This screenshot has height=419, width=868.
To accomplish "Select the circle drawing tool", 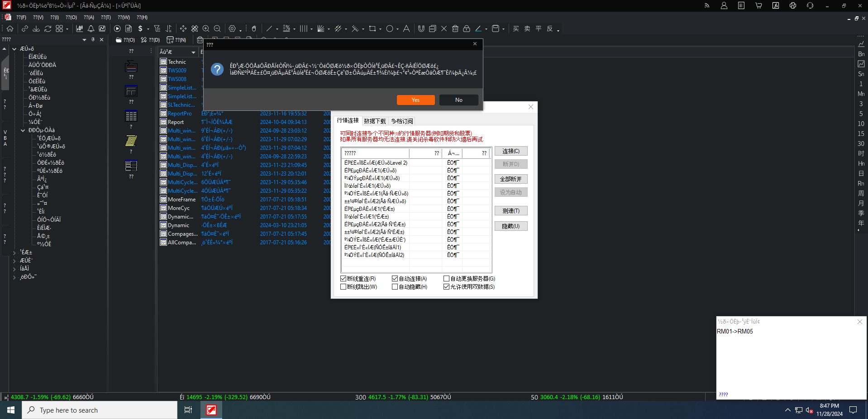I will [x=390, y=29].
